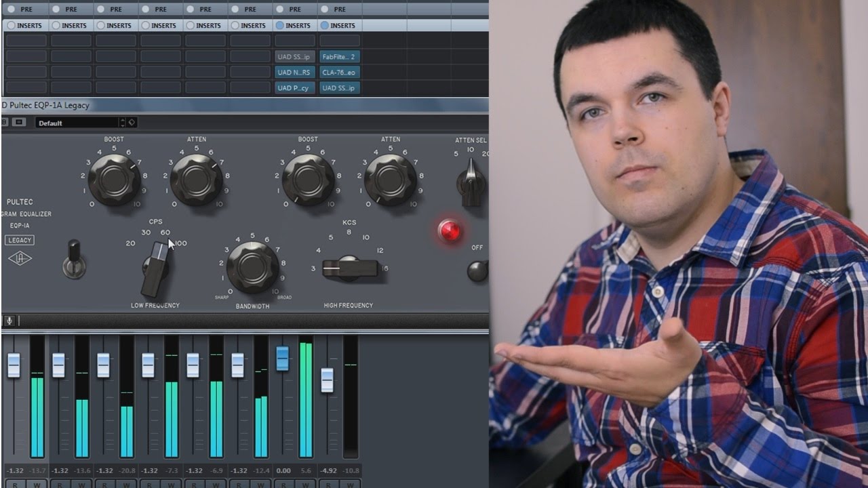Set high frequency to 16 KCS
Viewport: 868px width, 488px height.
click(384, 268)
